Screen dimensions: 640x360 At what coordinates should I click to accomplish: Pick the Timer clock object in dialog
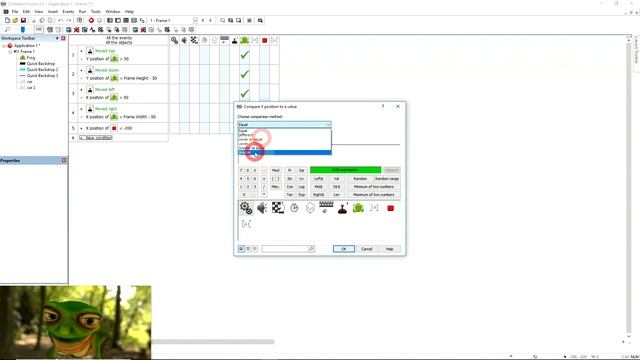pyautogui.click(x=294, y=208)
